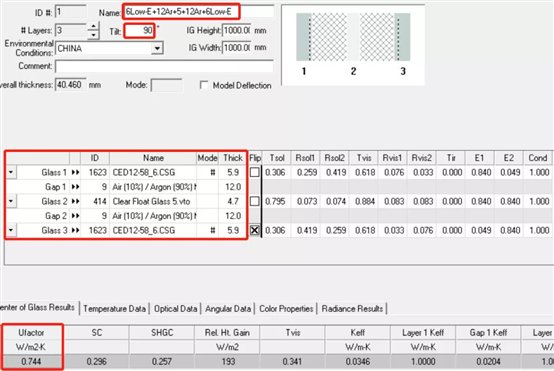Image resolution: width=554 pixels, height=371 pixels.
Task: Open library picker arrows for Glass 1
Action: click(x=75, y=172)
